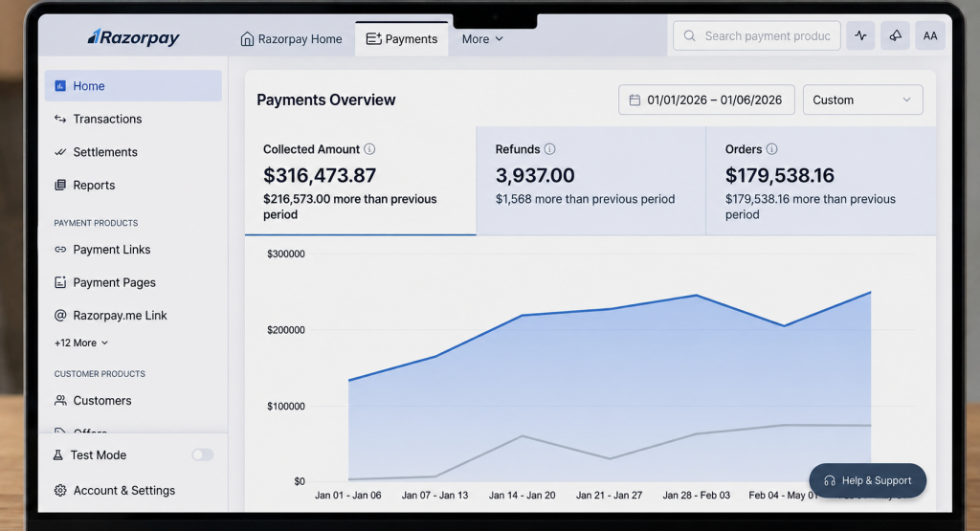This screenshot has width=980, height=531.
Task: Select the Orders card
Action: pos(821,181)
